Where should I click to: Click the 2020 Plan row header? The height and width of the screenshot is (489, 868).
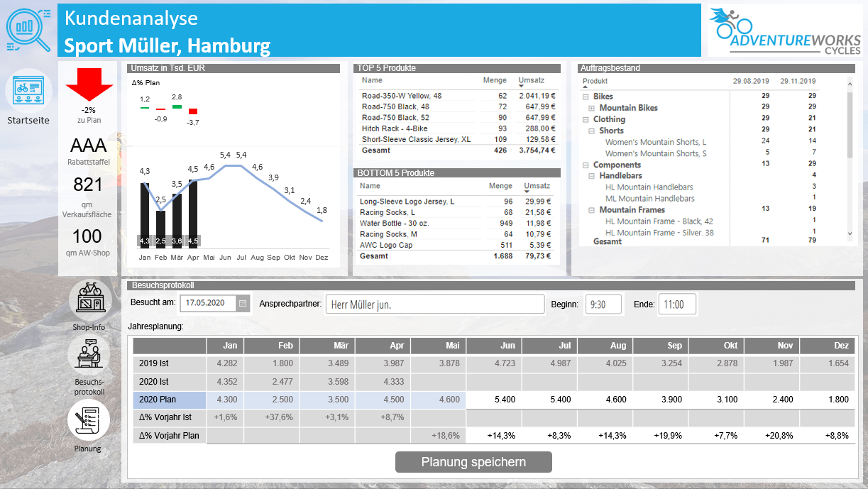[170, 400]
